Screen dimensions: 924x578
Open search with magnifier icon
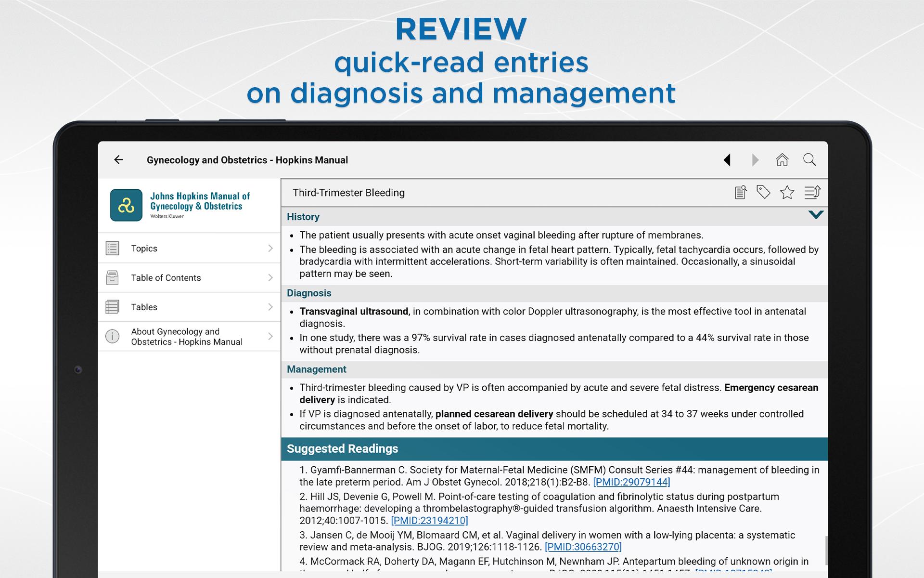[809, 160]
